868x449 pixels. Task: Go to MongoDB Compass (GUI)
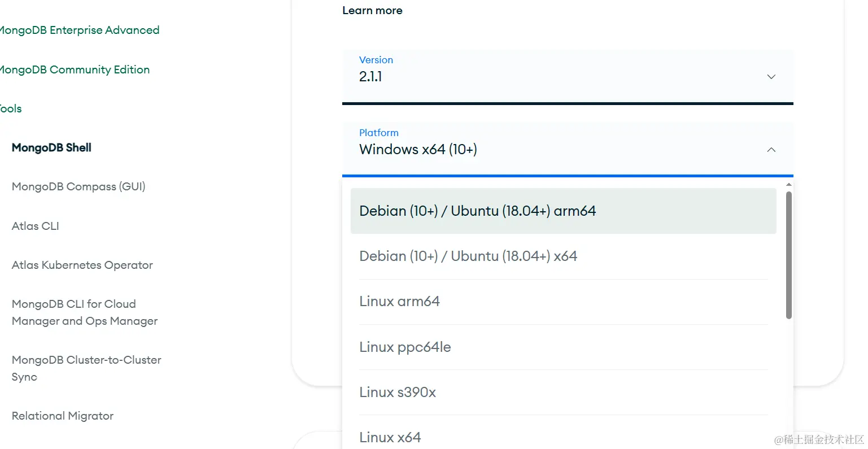coord(78,186)
